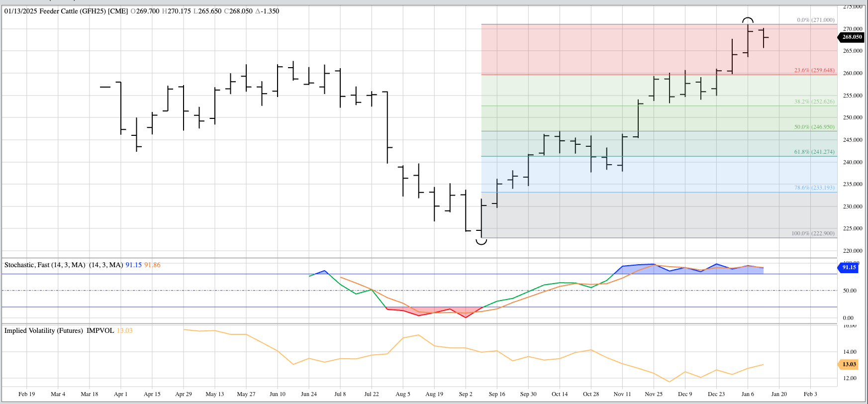This screenshot has height=404, width=868.
Task: Click the blue 91.15 stochastic value badge
Action: coord(849,267)
